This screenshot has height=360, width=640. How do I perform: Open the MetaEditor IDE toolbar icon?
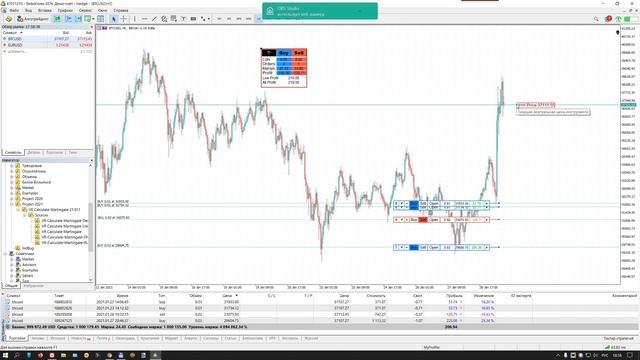point(9,19)
